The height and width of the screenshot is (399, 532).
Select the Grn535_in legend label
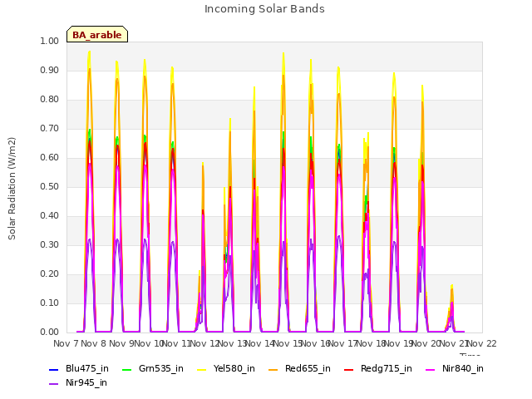[161, 368]
